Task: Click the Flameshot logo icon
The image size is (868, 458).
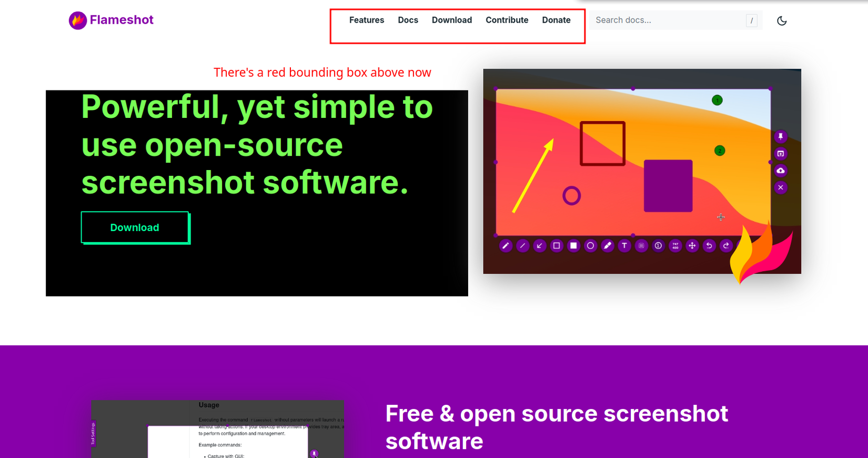Action: (78, 21)
